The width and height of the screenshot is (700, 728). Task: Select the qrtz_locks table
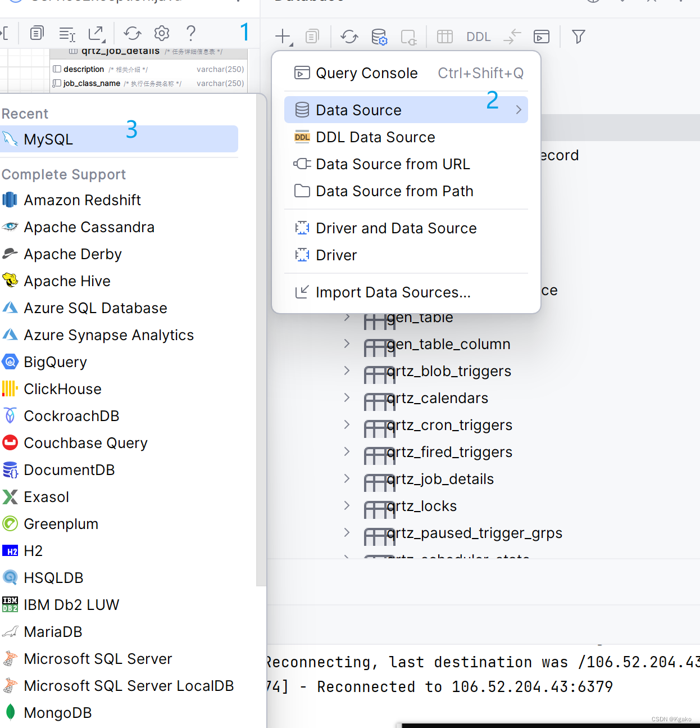421,506
